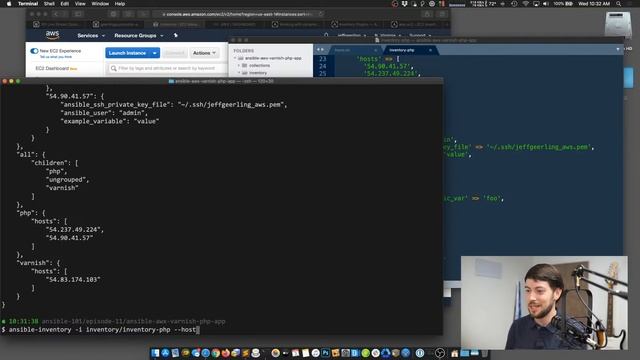The image size is (640, 360).
Task: Open Sublime Text from the Dock
Action: coord(245,353)
